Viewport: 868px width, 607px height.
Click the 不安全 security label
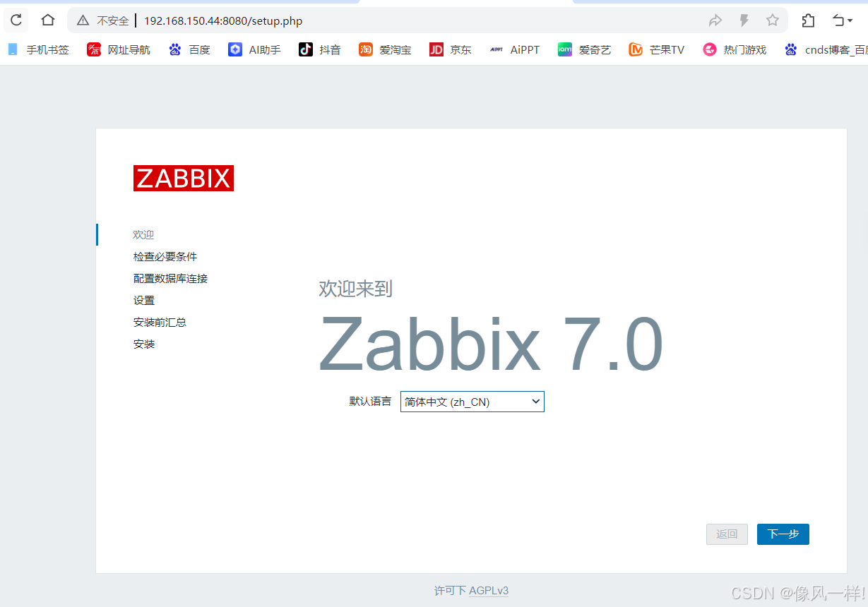(x=113, y=20)
